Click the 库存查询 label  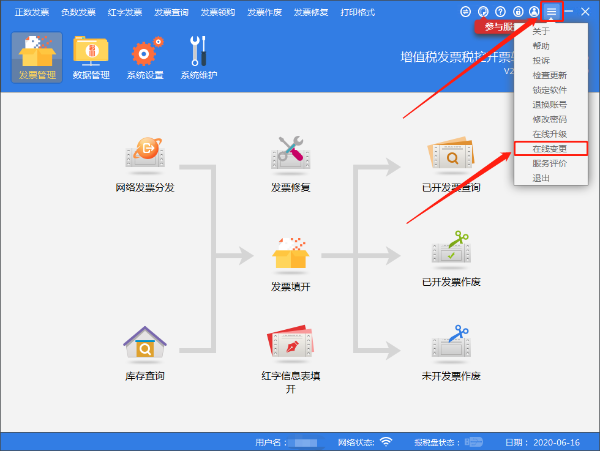[145, 375]
